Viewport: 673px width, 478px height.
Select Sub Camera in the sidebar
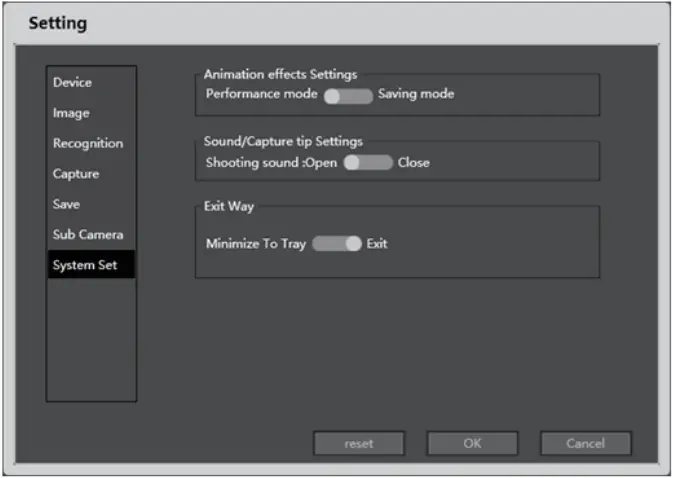[88, 234]
